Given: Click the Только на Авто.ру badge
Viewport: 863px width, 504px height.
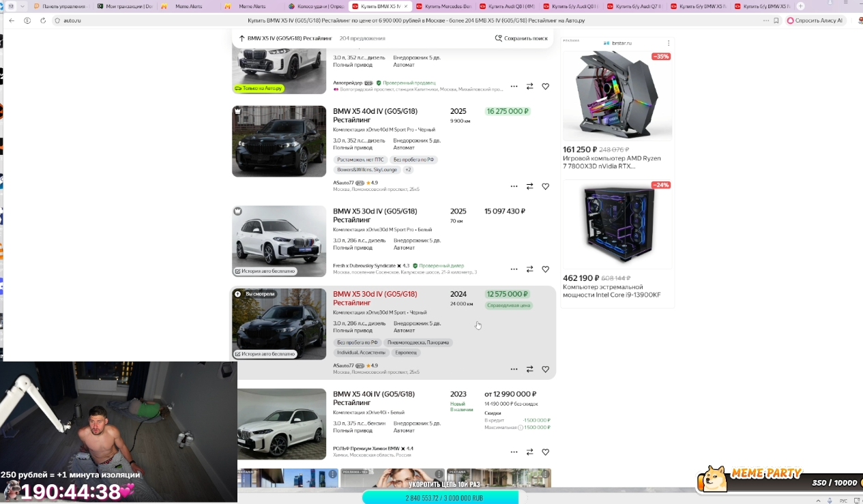Looking at the screenshot, I should click(x=258, y=88).
